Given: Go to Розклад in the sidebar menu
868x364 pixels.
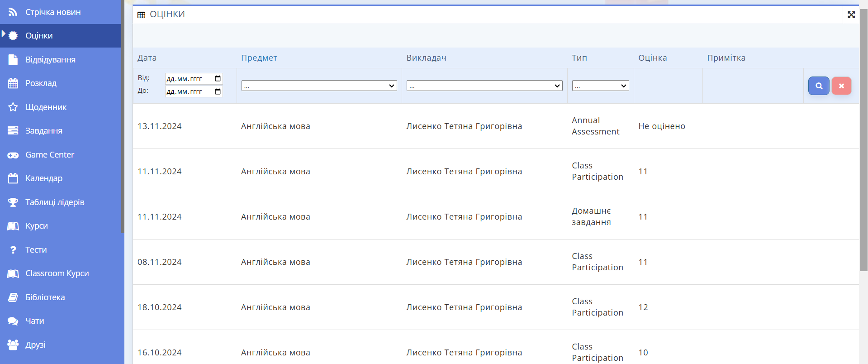Looking at the screenshot, I should pyautogui.click(x=41, y=83).
